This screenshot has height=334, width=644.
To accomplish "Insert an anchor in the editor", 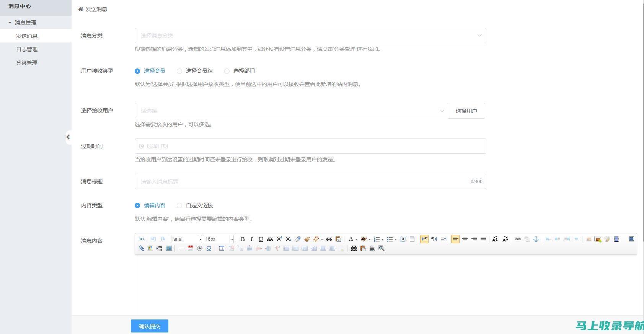I will coord(536,239).
